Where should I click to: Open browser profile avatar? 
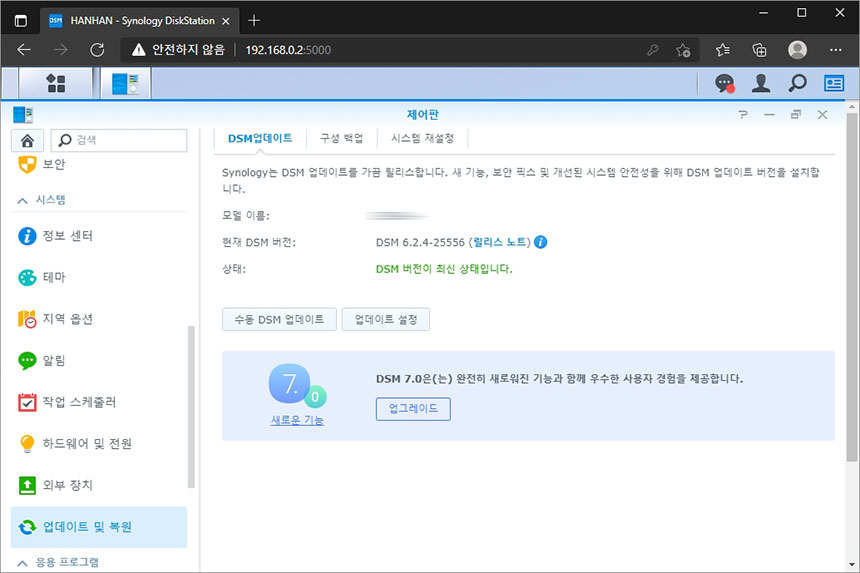tap(797, 50)
